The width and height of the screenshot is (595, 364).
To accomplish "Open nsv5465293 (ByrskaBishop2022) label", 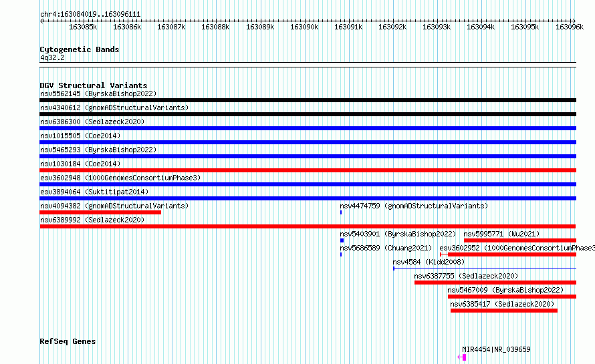I will pos(98,150).
